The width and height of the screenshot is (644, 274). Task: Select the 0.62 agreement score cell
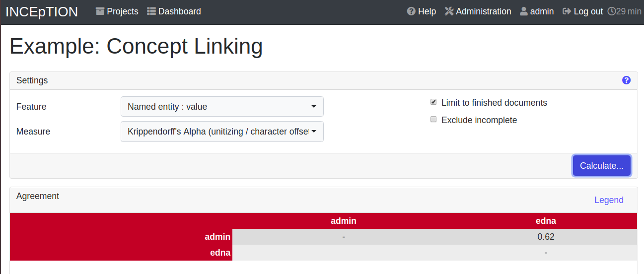point(546,237)
